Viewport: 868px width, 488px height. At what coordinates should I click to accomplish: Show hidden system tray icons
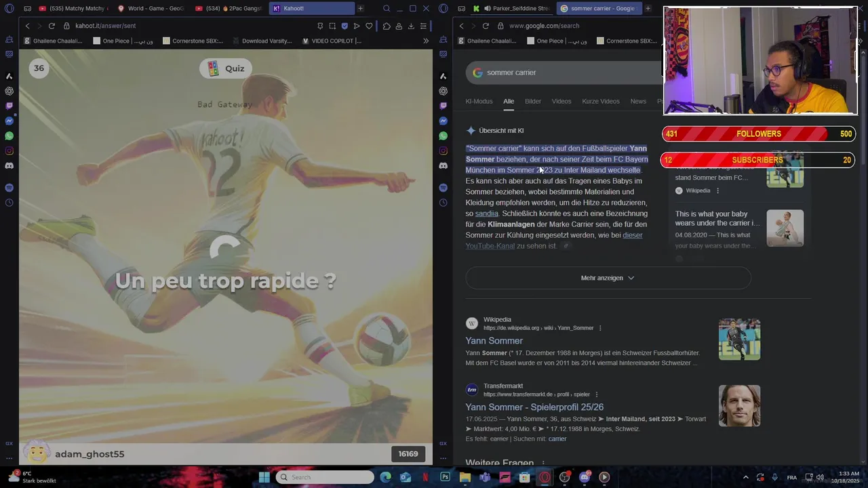click(x=746, y=477)
